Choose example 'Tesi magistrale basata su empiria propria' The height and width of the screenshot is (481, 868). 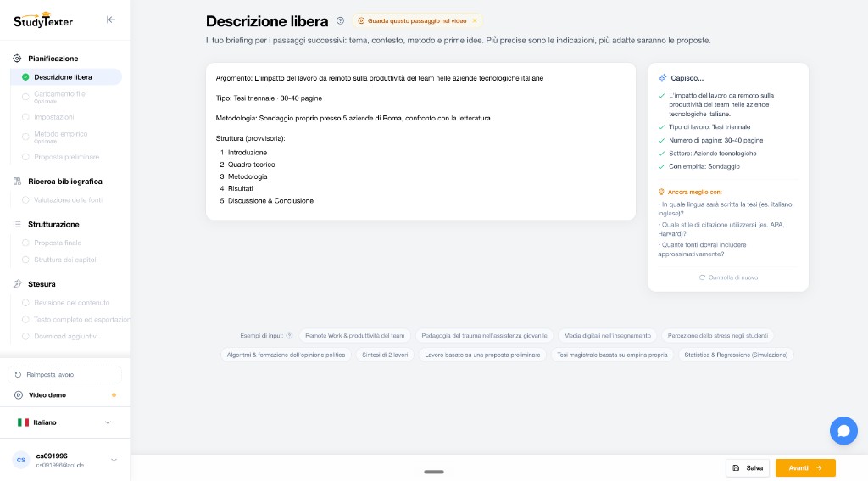pos(612,355)
